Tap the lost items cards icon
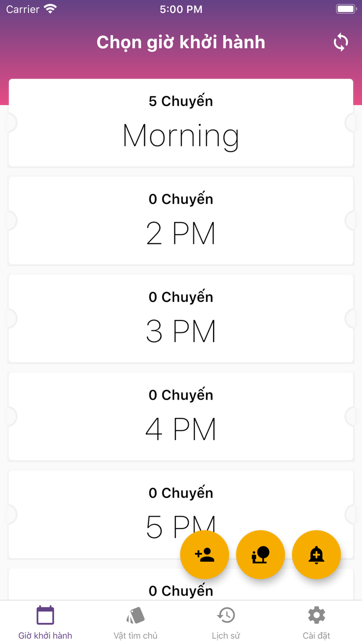362x644 pixels. click(x=135, y=615)
